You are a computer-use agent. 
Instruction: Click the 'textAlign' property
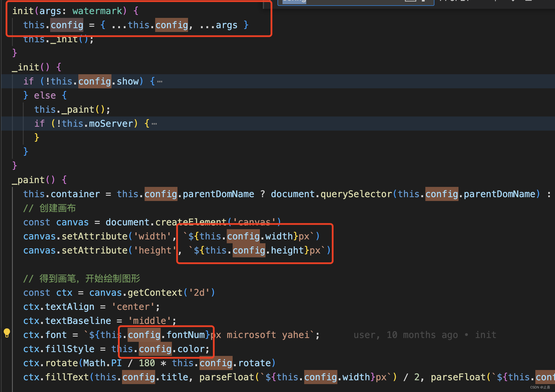point(70,307)
